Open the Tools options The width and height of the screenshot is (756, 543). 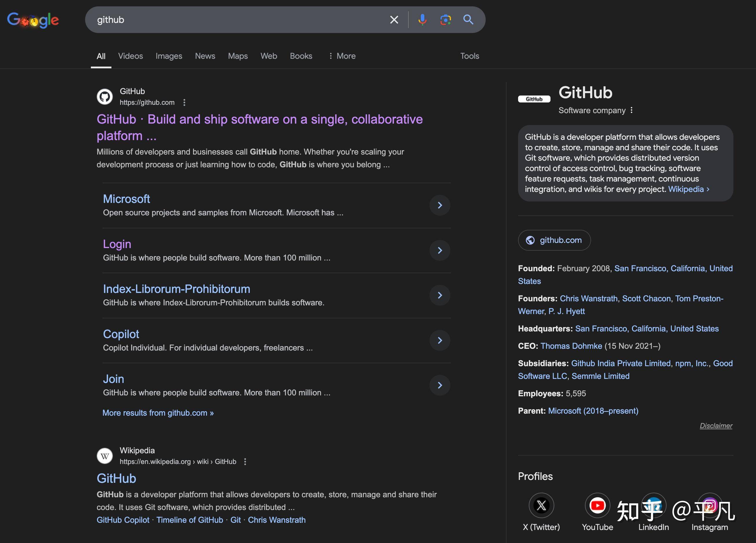pyautogui.click(x=469, y=56)
